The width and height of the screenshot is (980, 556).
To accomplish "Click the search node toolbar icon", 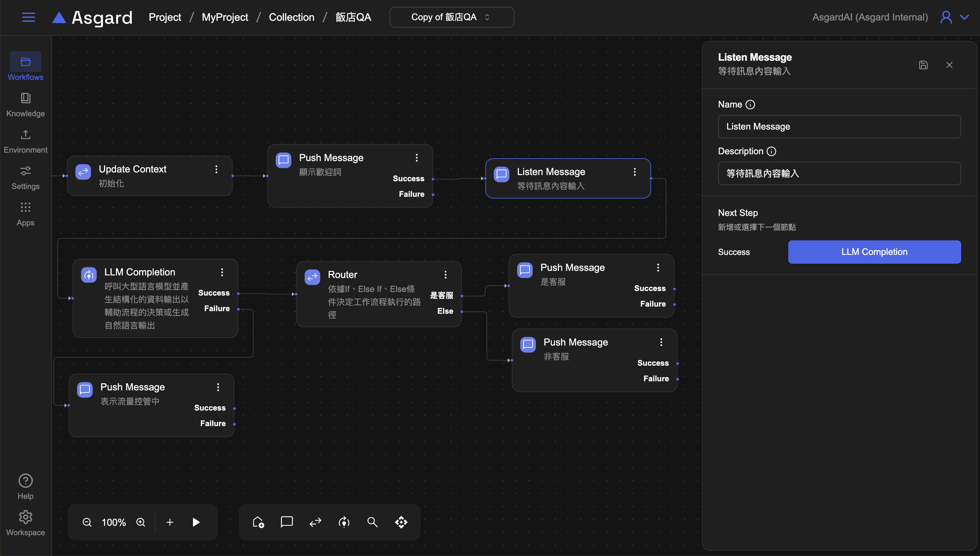I will click(x=372, y=522).
